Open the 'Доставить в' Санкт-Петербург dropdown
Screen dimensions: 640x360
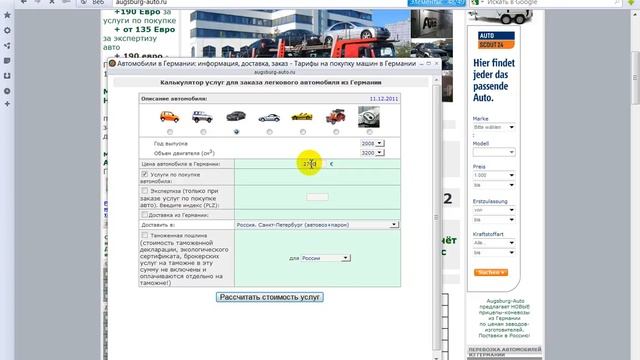click(x=317, y=225)
